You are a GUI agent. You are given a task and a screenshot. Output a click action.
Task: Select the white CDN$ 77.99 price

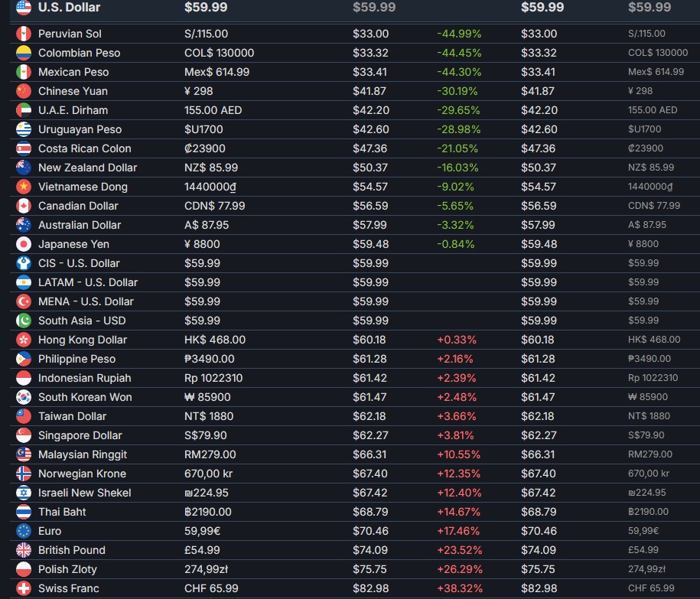point(215,206)
